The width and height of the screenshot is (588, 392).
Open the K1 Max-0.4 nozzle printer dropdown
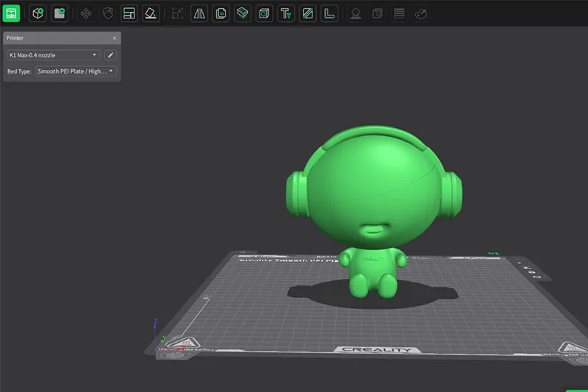(x=54, y=54)
